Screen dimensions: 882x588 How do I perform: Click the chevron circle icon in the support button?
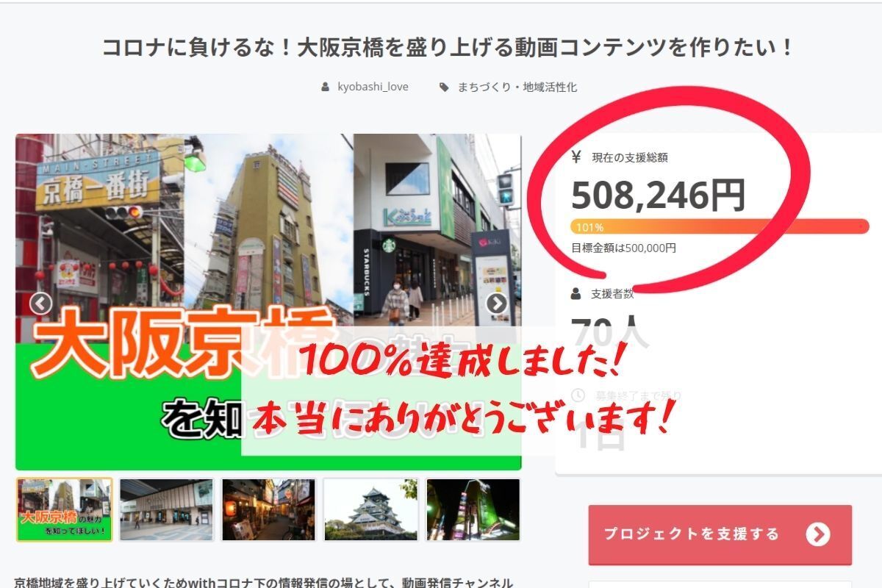pos(817,534)
